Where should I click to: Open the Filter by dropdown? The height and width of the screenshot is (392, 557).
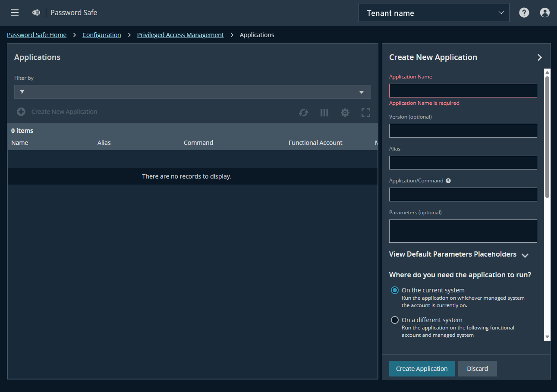(x=361, y=92)
